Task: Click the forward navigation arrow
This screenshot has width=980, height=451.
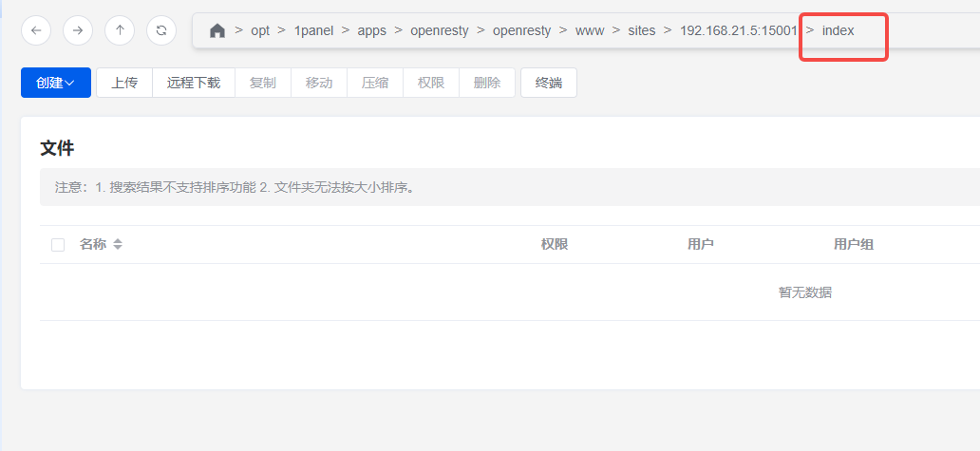Action: [78, 30]
